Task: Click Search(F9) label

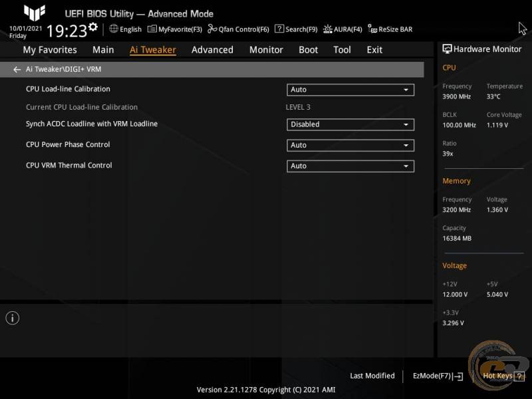Action: click(x=301, y=29)
